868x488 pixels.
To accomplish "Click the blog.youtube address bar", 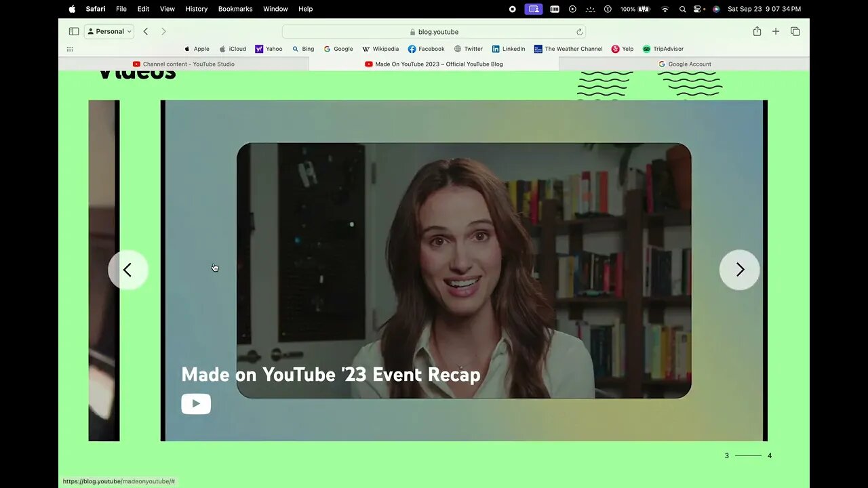I will tap(434, 32).
